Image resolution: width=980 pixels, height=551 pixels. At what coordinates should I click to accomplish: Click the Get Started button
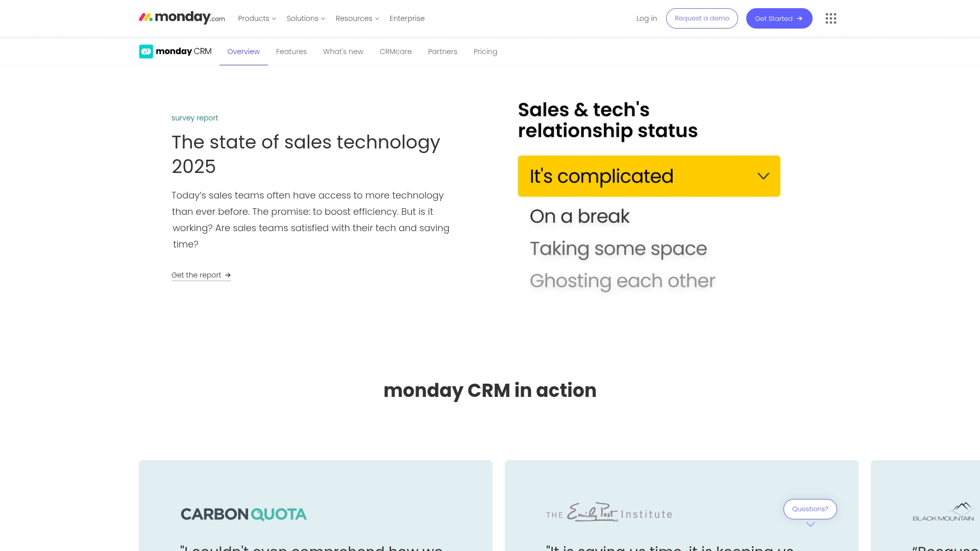tap(779, 18)
